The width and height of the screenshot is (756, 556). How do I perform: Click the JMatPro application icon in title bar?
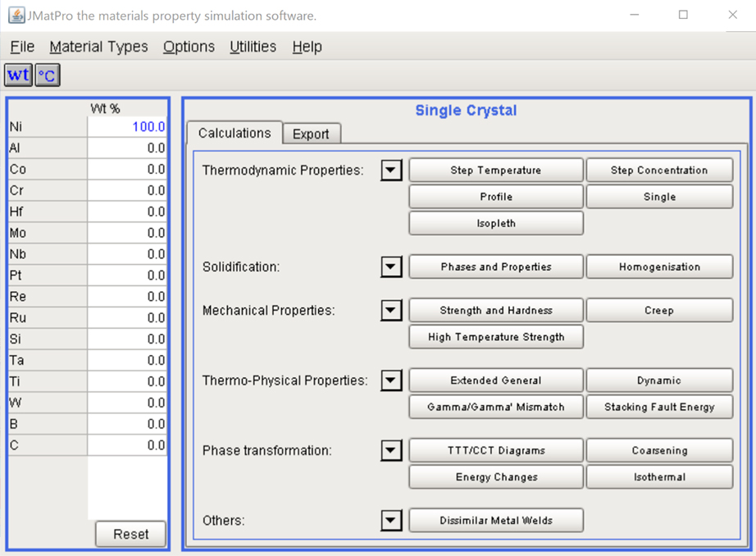click(17, 15)
